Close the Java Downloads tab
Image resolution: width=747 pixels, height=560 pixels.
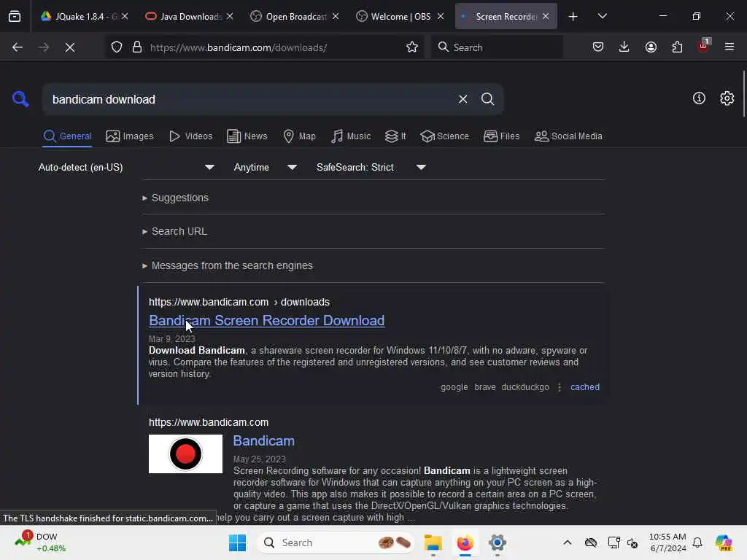[230, 16]
